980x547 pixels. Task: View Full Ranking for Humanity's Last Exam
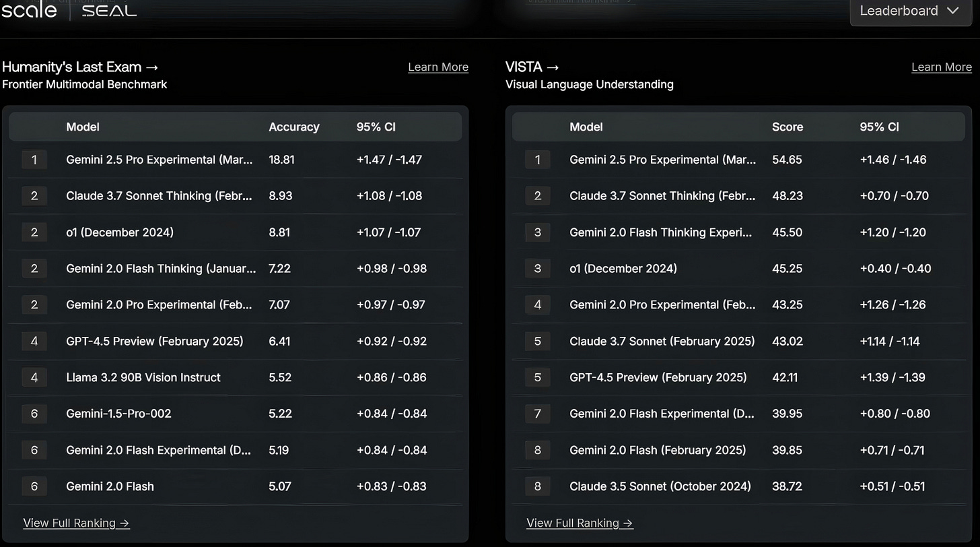[76, 523]
